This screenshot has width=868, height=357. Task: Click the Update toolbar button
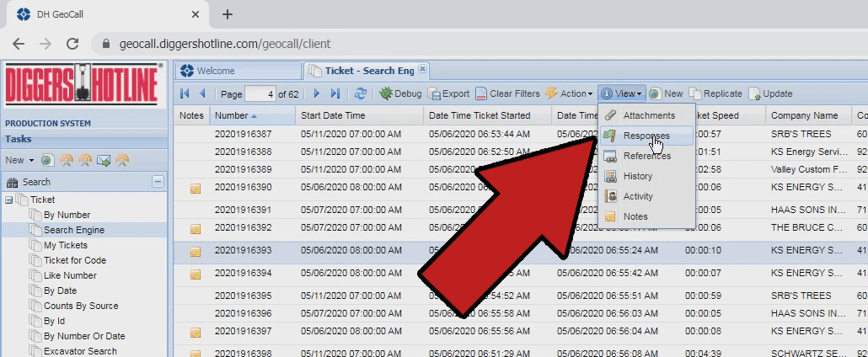pyautogui.click(x=770, y=93)
